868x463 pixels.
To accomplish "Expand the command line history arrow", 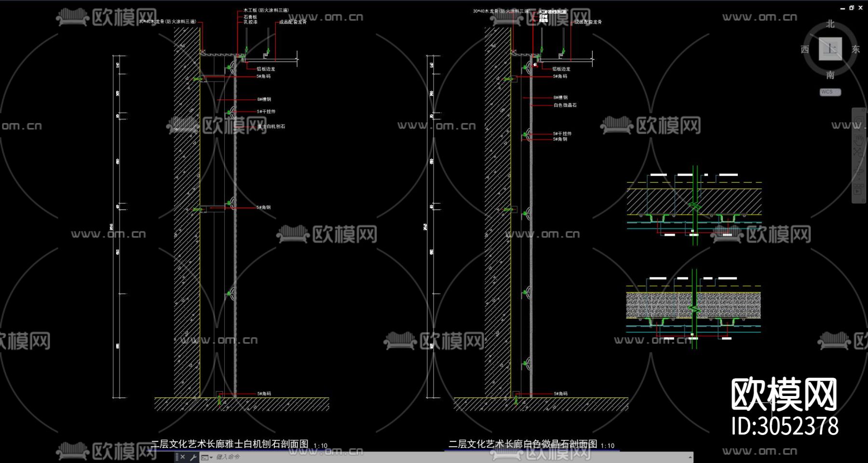I will [691, 457].
